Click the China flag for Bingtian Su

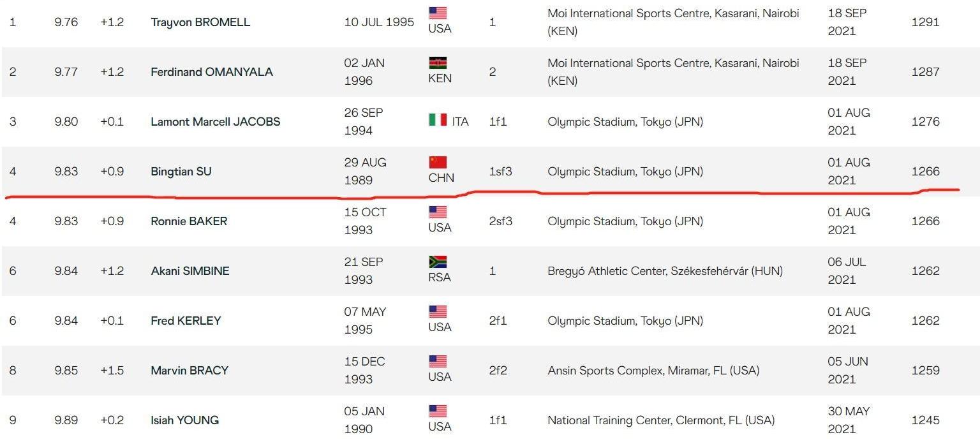(438, 162)
